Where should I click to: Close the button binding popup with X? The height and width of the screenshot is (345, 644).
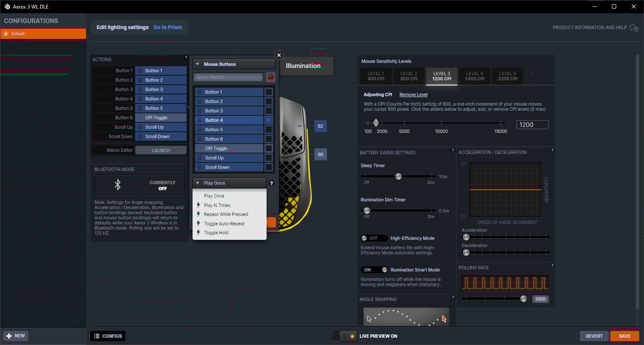(x=279, y=55)
